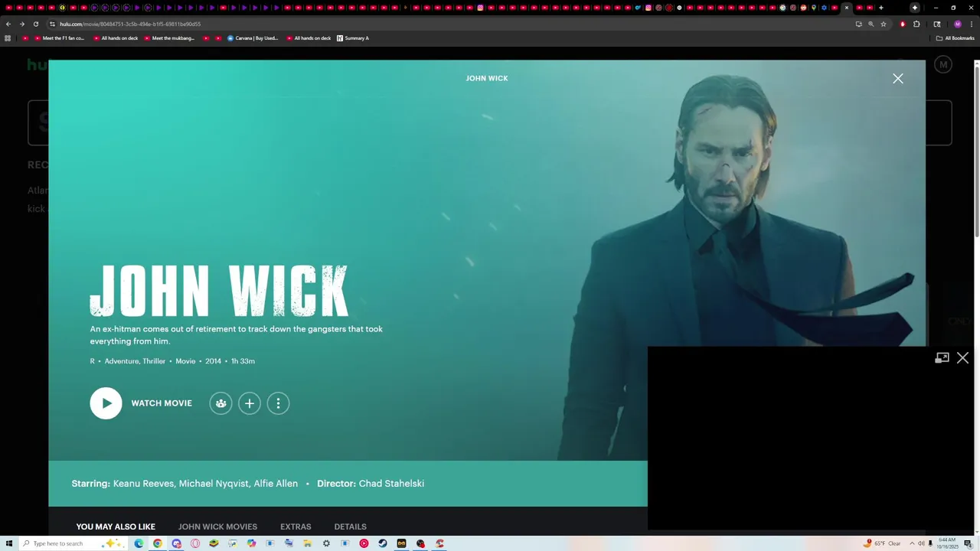Open the Chrome profile avatar

(957, 24)
